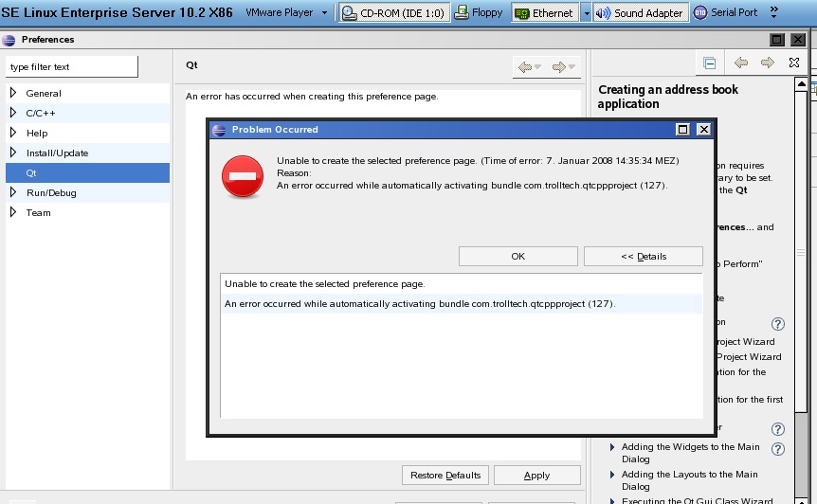The width and height of the screenshot is (817, 504).
Task: Open the Ethernet dropdown arrow
Action: [586, 12]
